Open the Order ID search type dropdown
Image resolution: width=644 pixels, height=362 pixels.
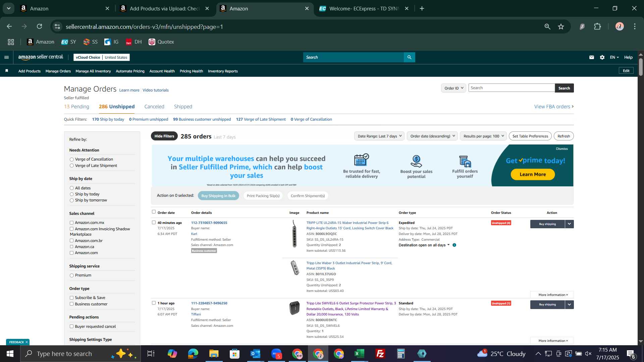click(x=453, y=88)
